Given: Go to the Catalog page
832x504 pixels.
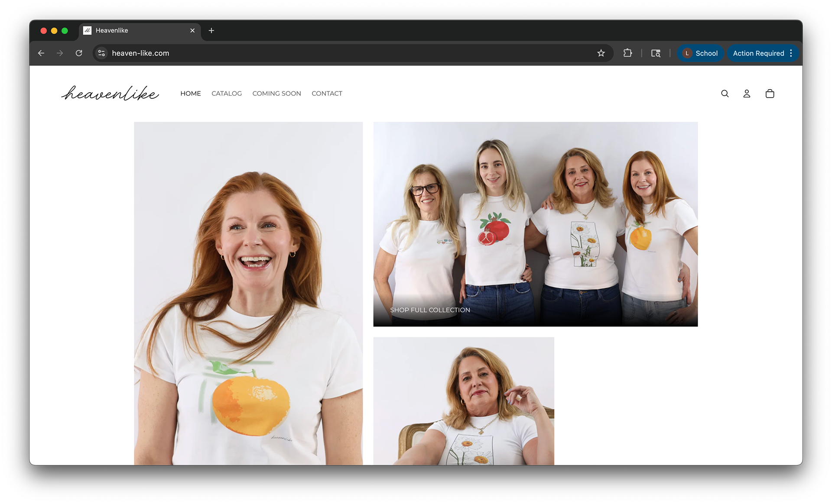Looking at the screenshot, I should pos(227,94).
